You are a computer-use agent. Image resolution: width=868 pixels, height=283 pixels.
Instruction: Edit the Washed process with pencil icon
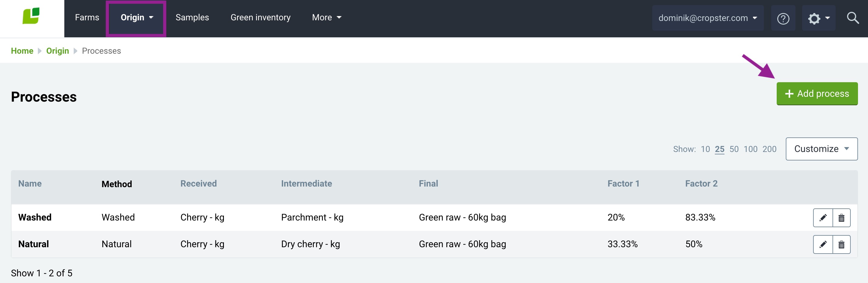click(x=823, y=218)
